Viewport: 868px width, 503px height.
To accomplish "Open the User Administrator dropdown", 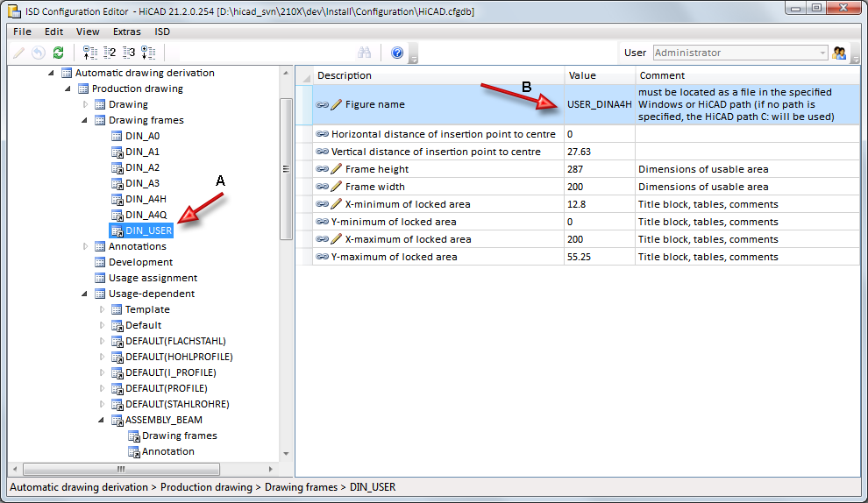I will pos(822,53).
